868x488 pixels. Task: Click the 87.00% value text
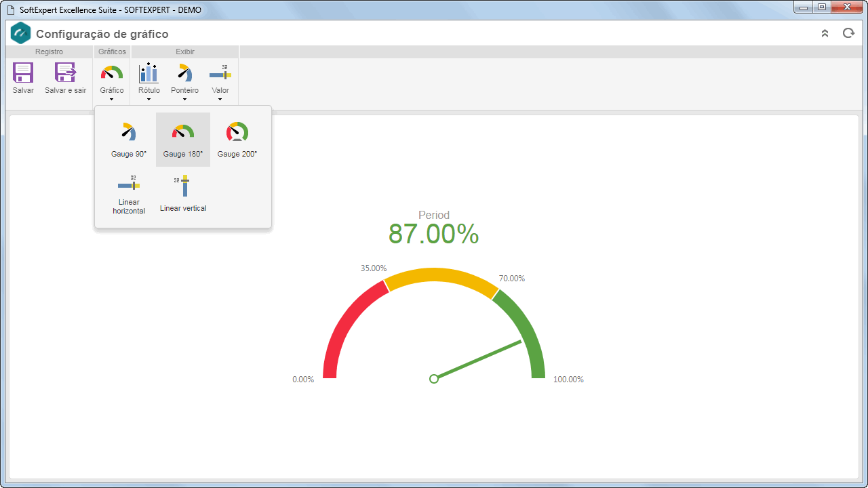pos(434,234)
